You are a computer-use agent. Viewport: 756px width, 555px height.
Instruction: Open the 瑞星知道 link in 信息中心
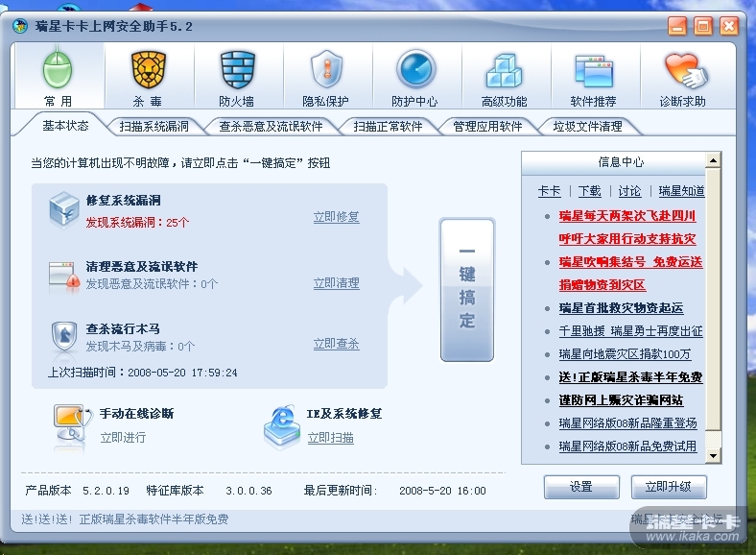pos(682,191)
